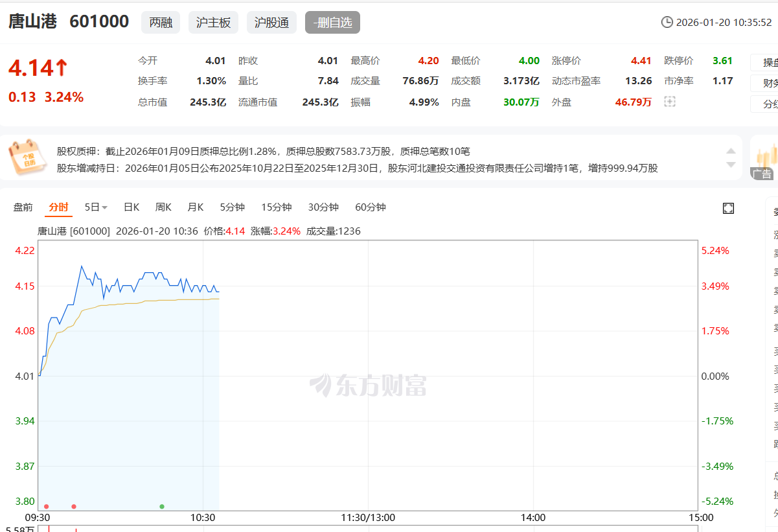Image resolution: width=778 pixels, height=532 pixels.
Task: Click the 股权质押 news line
Action: tap(264, 151)
